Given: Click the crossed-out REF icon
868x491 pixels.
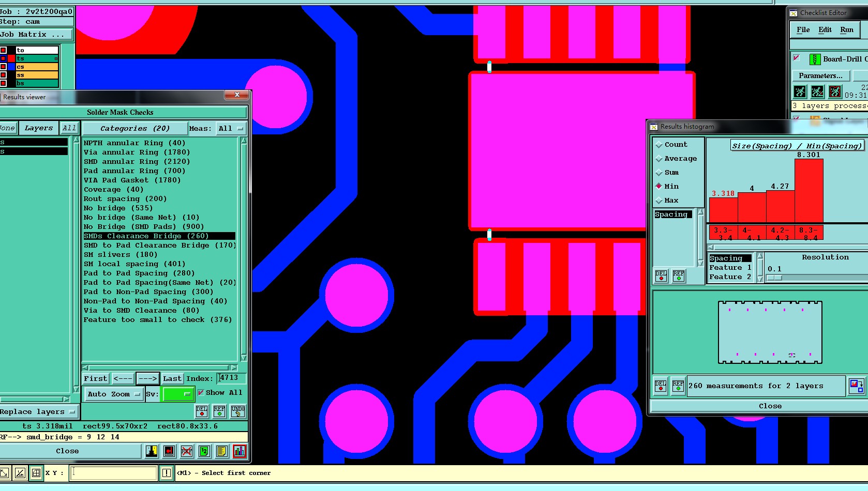Looking at the screenshot, I should click(x=187, y=451).
